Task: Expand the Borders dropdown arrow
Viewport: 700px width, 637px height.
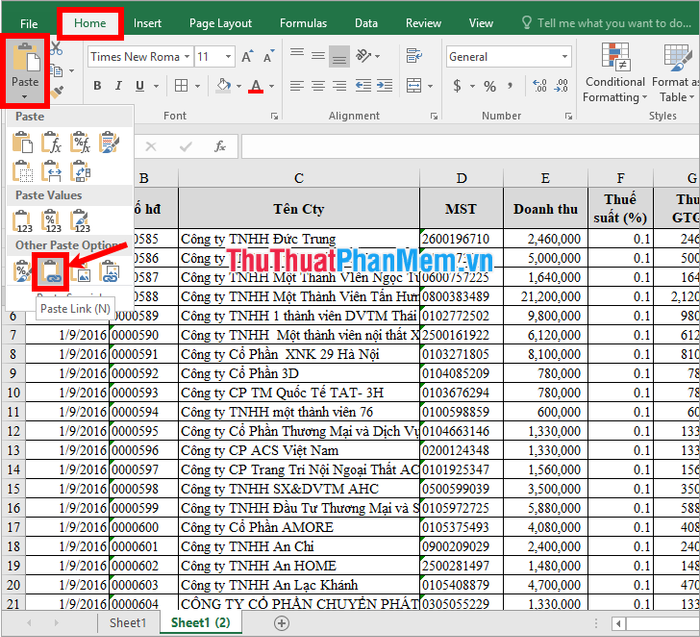Action: pyautogui.click(x=197, y=86)
